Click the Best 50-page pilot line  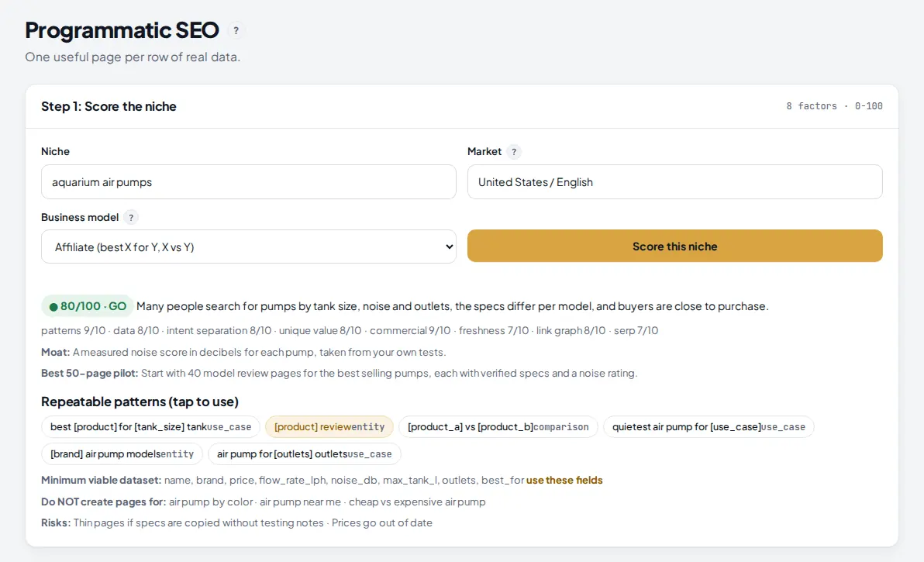point(340,374)
